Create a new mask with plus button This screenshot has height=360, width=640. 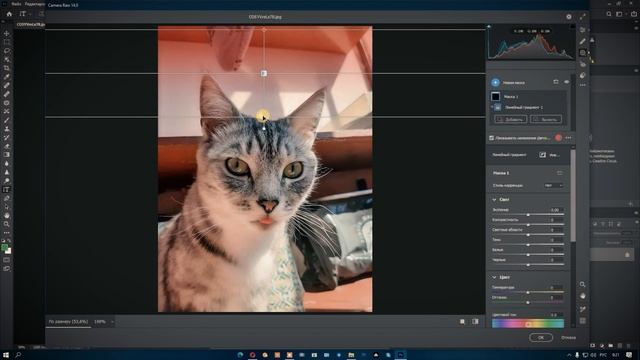[x=495, y=82]
